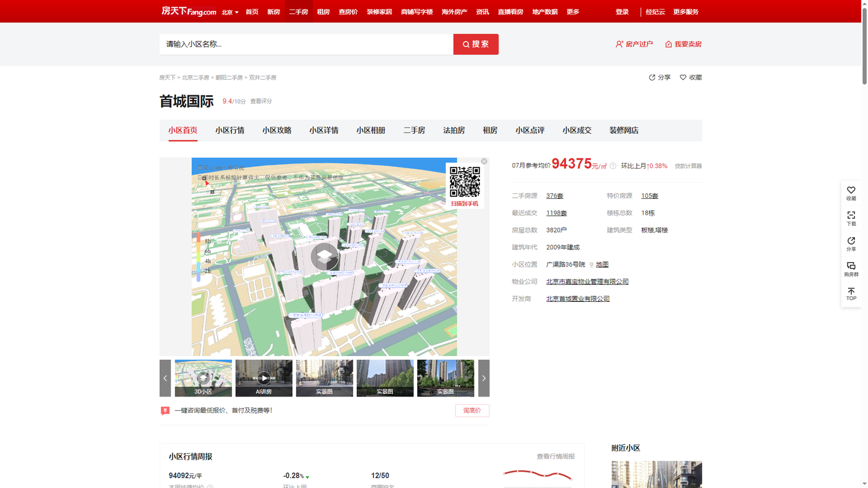
Task: Go to 双井二手房 breadcrumb
Action: 263,78
